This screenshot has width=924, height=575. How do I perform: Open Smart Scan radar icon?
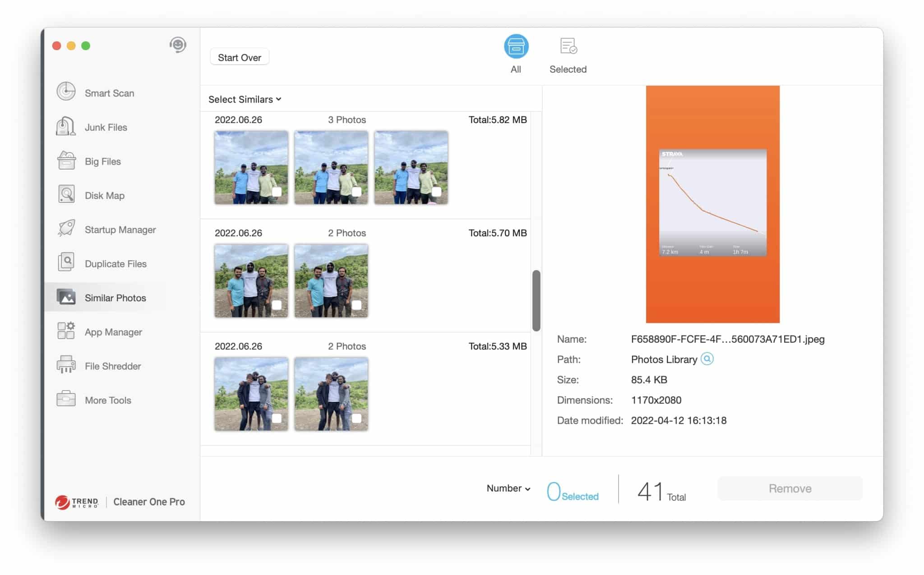66,92
